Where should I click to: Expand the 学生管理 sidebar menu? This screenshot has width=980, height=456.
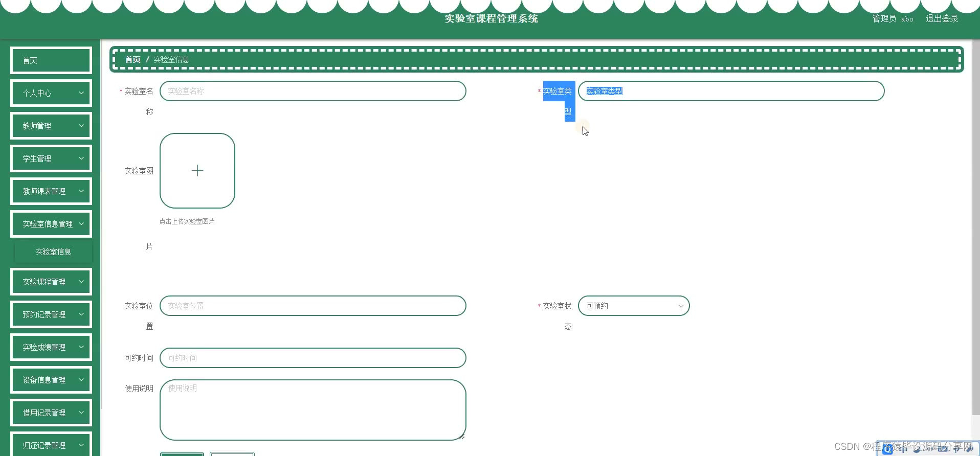[x=51, y=158]
